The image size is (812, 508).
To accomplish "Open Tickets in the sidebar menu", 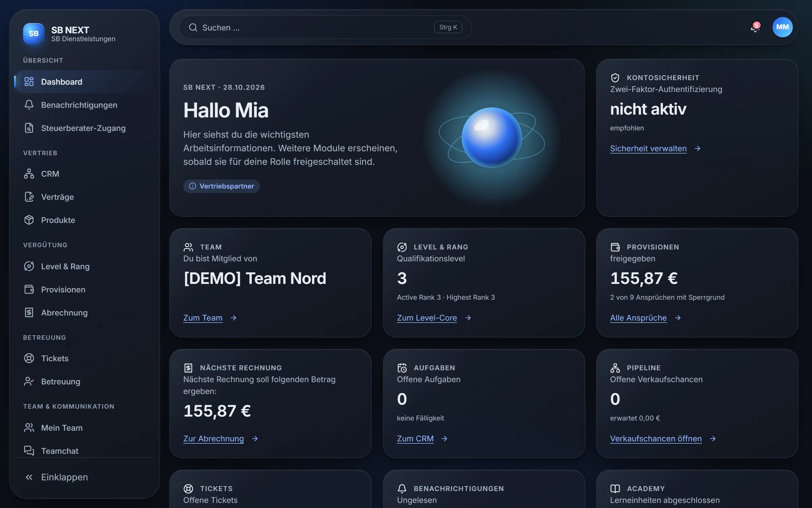I will click(85, 358).
